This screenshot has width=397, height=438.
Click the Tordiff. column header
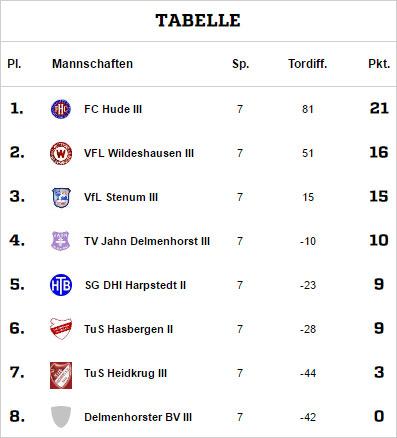(308, 64)
